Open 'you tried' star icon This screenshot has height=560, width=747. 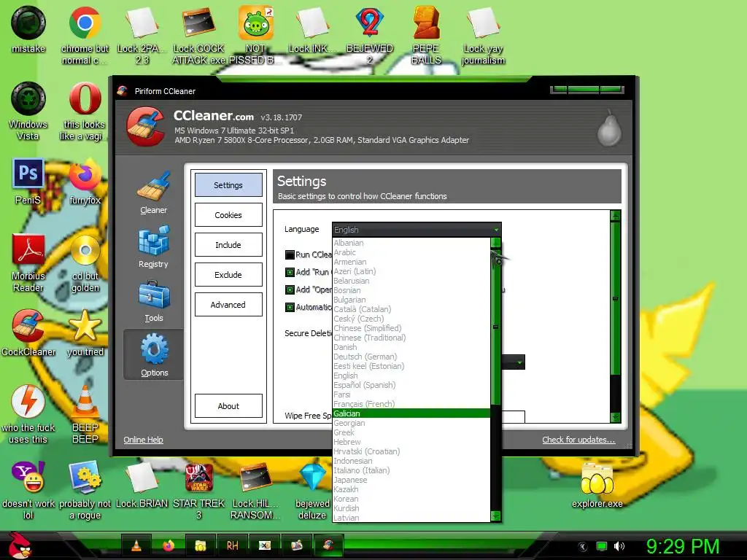tap(85, 332)
